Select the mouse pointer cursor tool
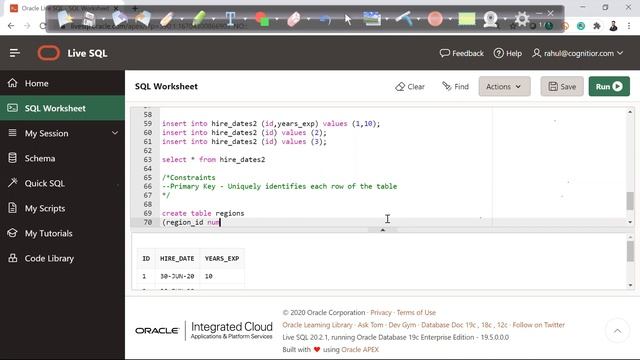Screen dimensions: 640x360 click(348, 19)
